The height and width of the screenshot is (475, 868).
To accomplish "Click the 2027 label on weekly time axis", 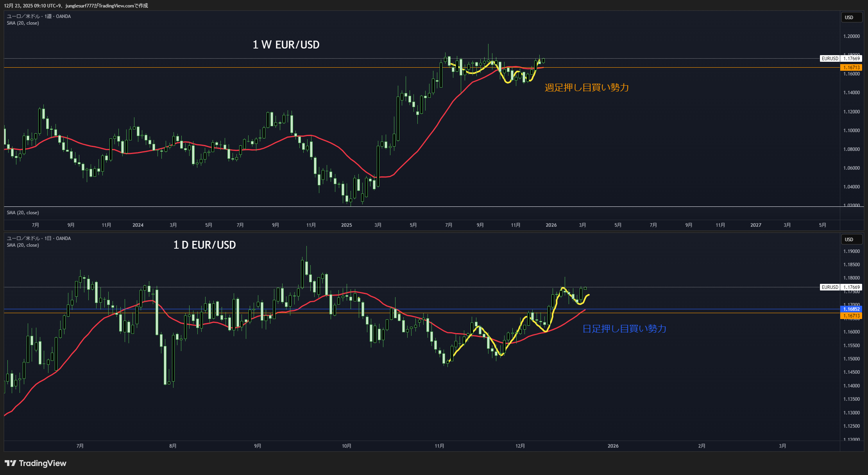I will [x=755, y=225].
